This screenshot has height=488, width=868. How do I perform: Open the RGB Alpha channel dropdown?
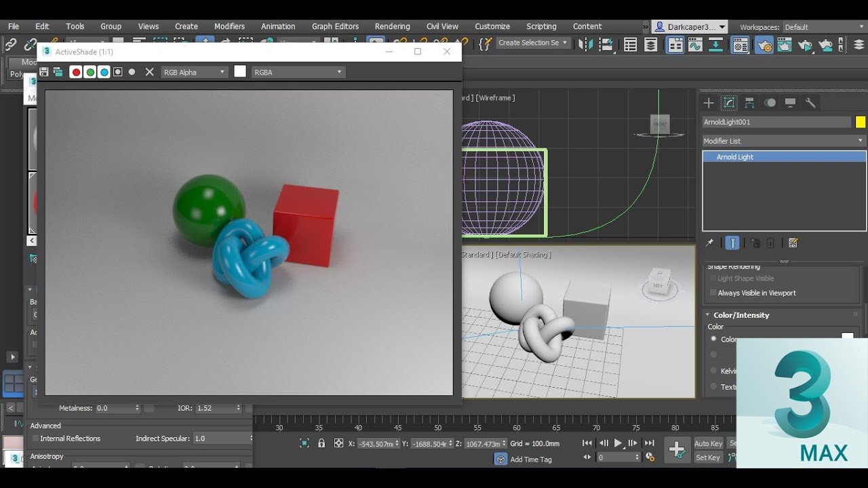[194, 72]
